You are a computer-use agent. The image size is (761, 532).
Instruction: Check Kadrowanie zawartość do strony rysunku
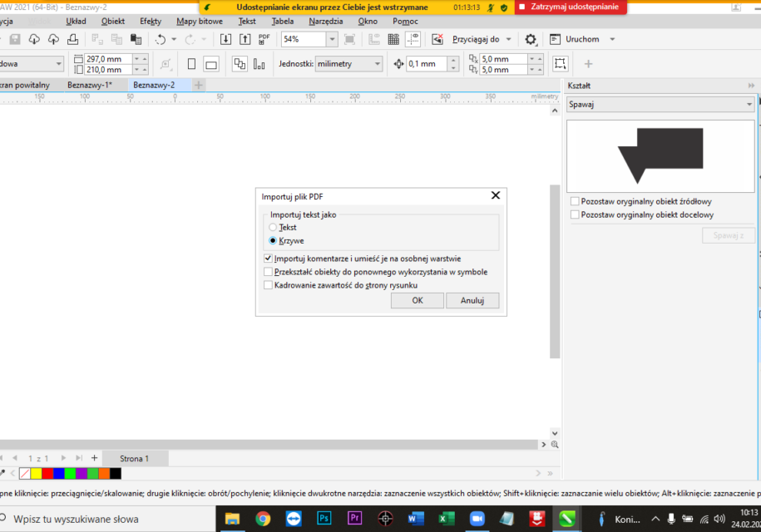pyautogui.click(x=268, y=285)
